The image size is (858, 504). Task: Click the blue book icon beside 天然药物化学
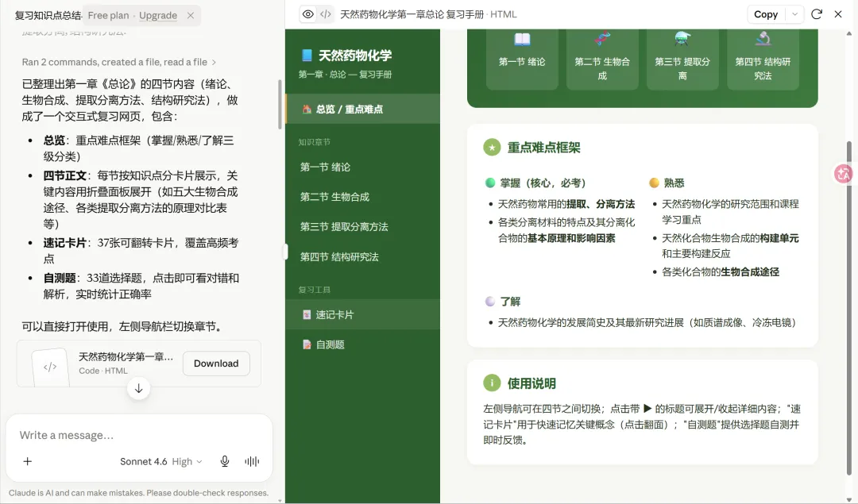307,56
